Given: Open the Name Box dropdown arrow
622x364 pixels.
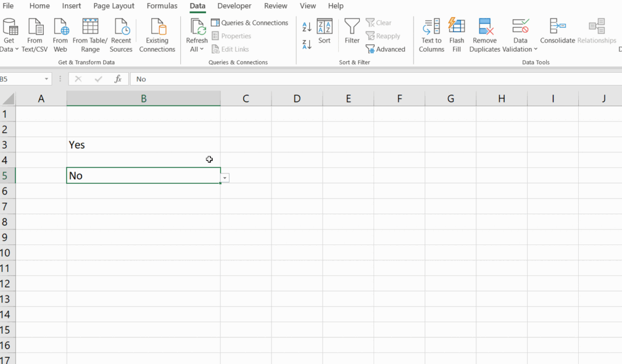Looking at the screenshot, I should (x=47, y=79).
